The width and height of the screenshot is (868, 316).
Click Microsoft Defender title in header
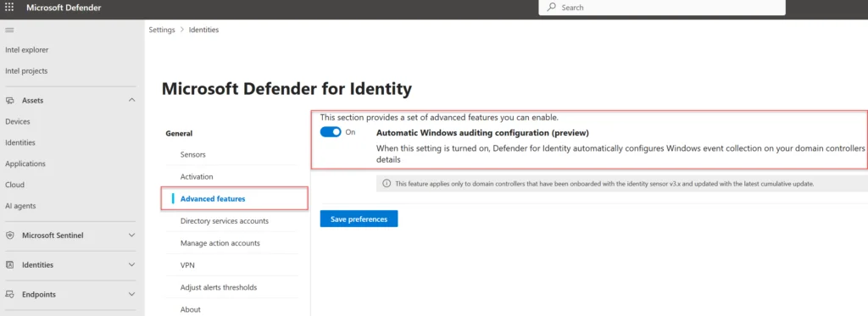tap(64, 8)
